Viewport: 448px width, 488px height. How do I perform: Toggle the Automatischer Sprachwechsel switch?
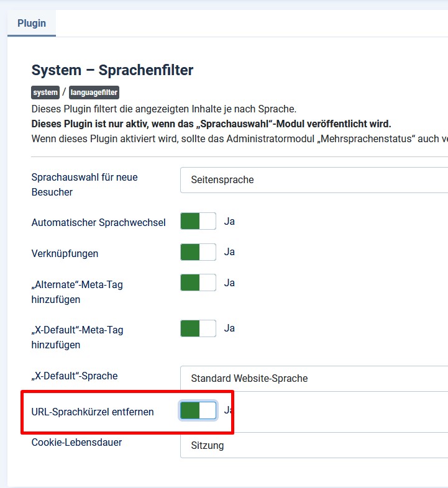[x=198, y=221]
